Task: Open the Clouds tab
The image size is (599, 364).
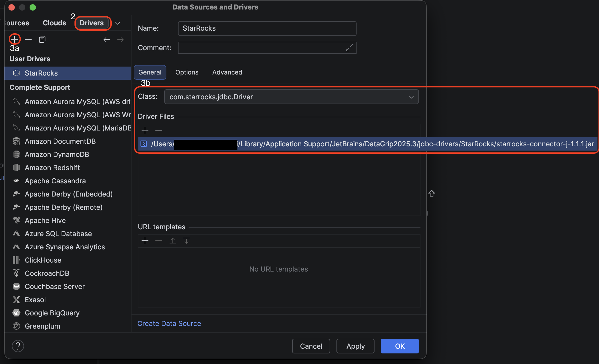Action: coord(54,23)
